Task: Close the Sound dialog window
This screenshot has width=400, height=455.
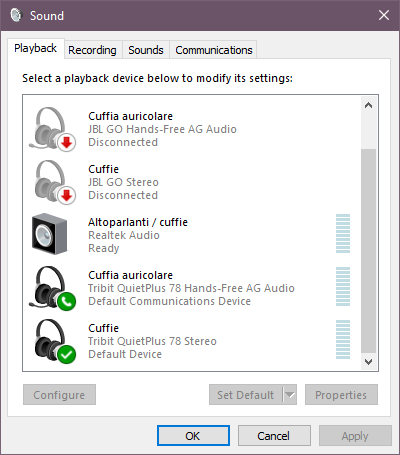Action: click(384, 15)
